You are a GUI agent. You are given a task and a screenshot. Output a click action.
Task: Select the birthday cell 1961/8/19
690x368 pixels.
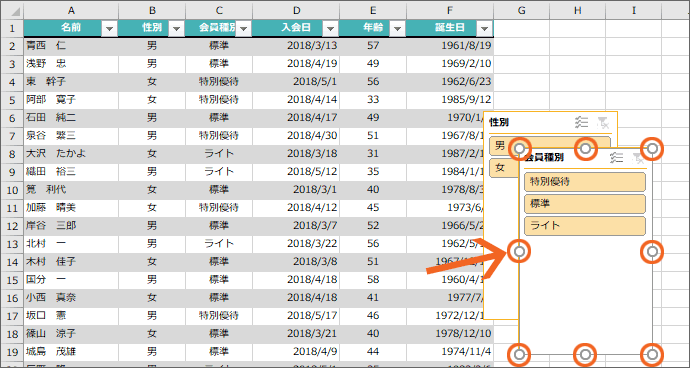(x=450, y=46)
